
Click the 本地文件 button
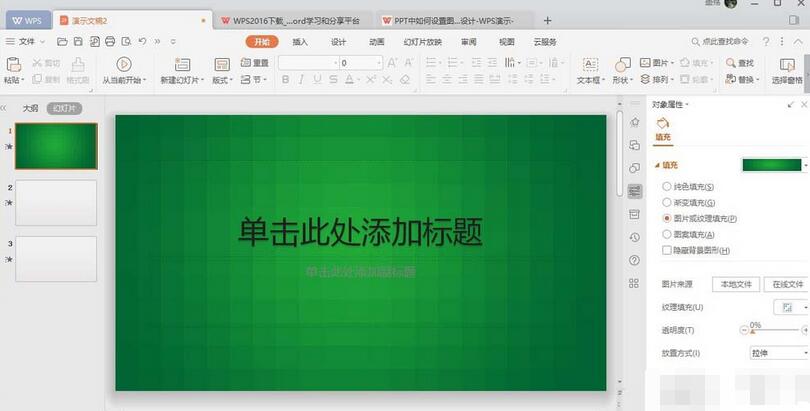coord(735,284)
